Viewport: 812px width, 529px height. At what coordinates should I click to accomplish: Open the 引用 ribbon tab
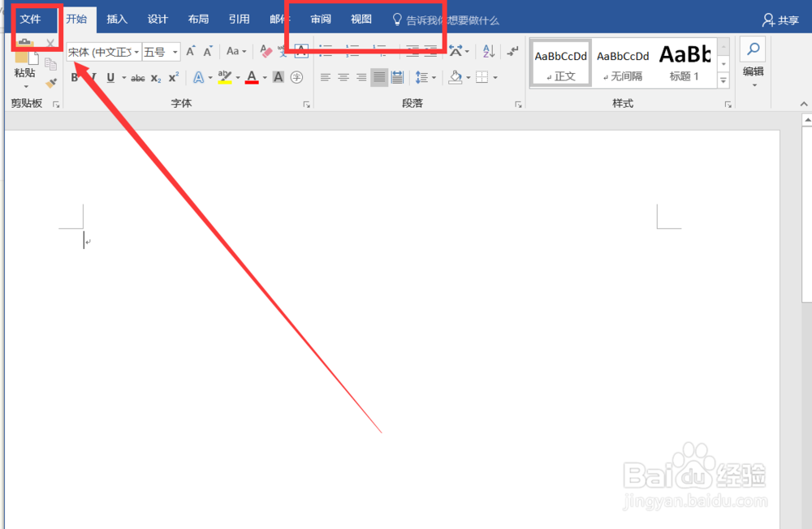click(239, 19)
